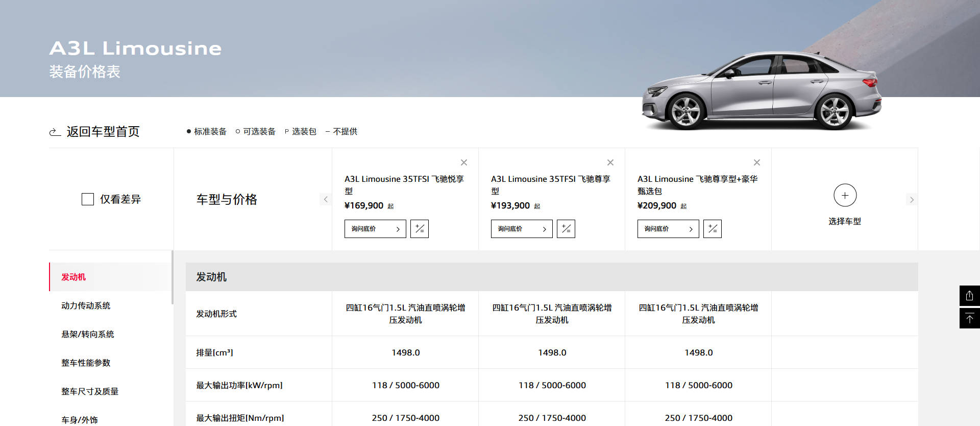Remove the 飞驰悦享型 model column
The image size is (980, 426).
pos(463,162)
